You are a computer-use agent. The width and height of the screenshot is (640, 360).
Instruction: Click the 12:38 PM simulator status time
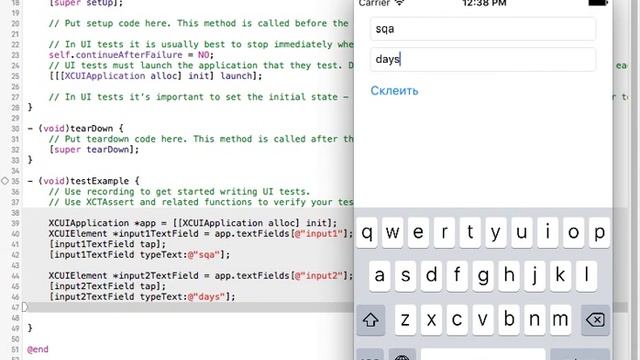[x=484, y=3]
